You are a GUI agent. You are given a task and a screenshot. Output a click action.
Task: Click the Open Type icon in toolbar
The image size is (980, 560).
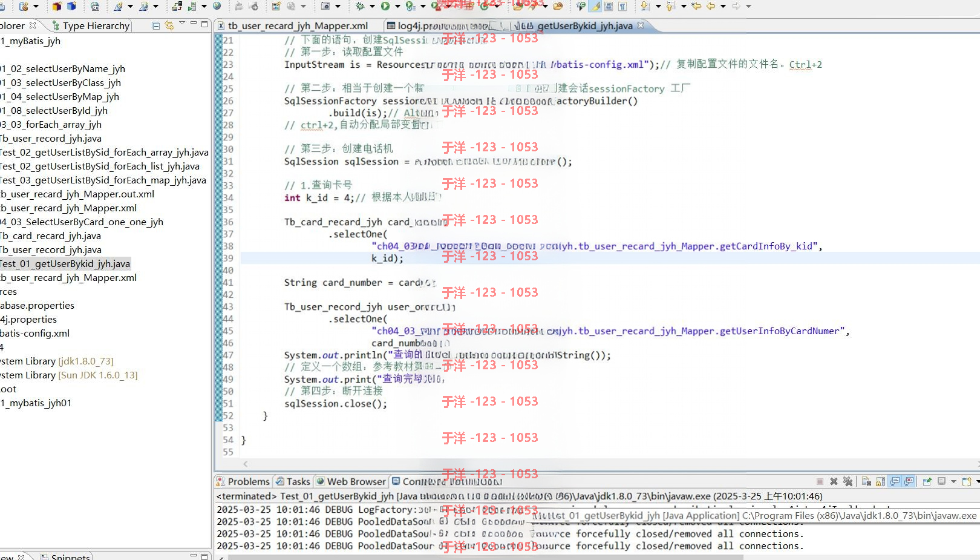[518, 6]
